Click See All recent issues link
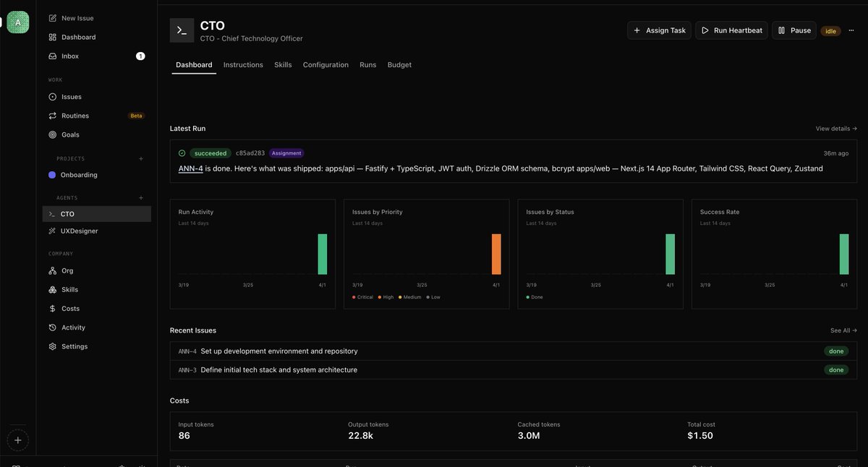868x467 pixels. point(843,330)
